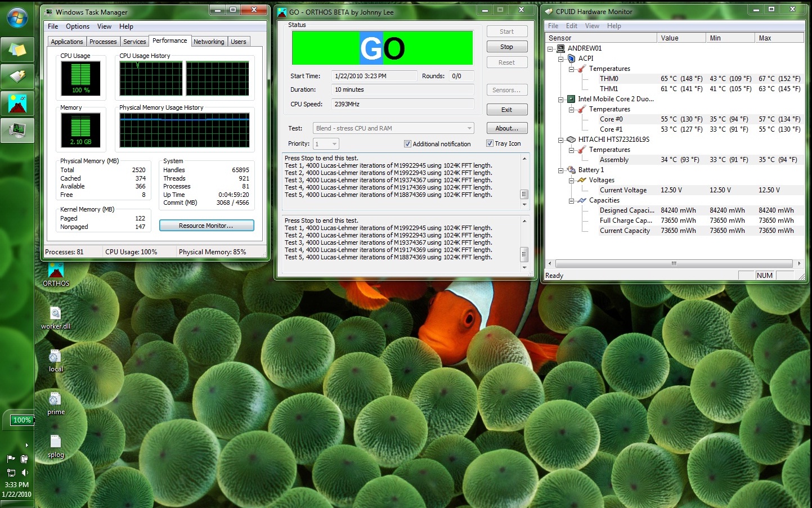Viewport: 812px width, 508px height.
Task: Click the HITACHI hard drive icon in HWMonitor
Action: (x=571, y=140)
